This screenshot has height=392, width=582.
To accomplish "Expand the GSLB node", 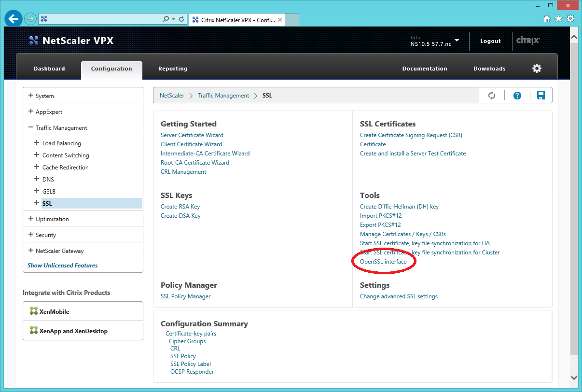I will tap(37, 191).
